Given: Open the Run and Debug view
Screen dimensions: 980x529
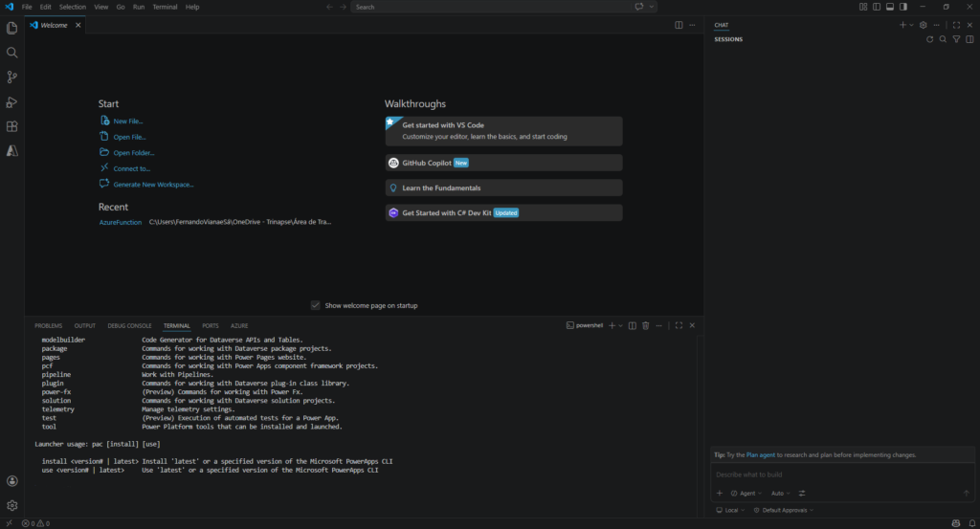Looking at the screenshot, I should click(11, 101).
